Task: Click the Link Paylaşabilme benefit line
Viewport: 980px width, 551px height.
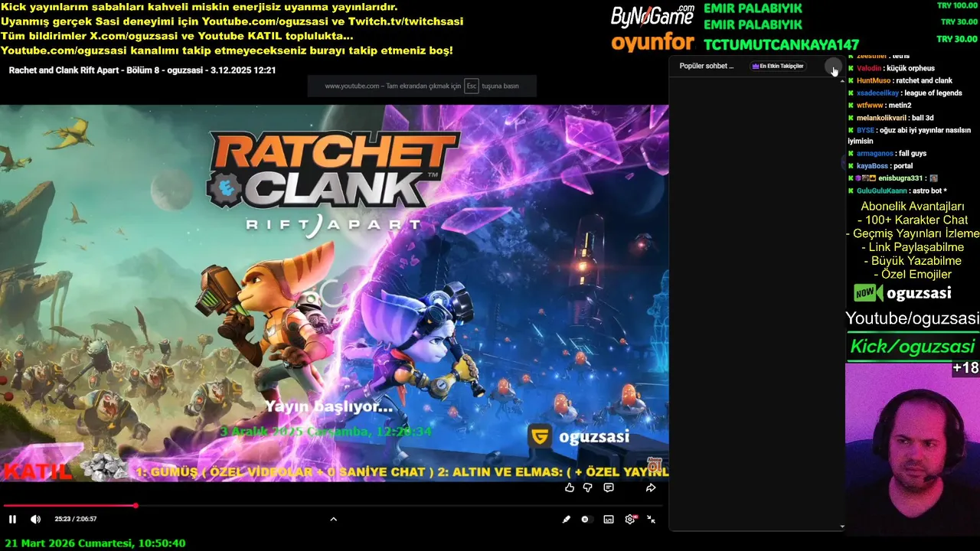Action: tap(913, 247)
